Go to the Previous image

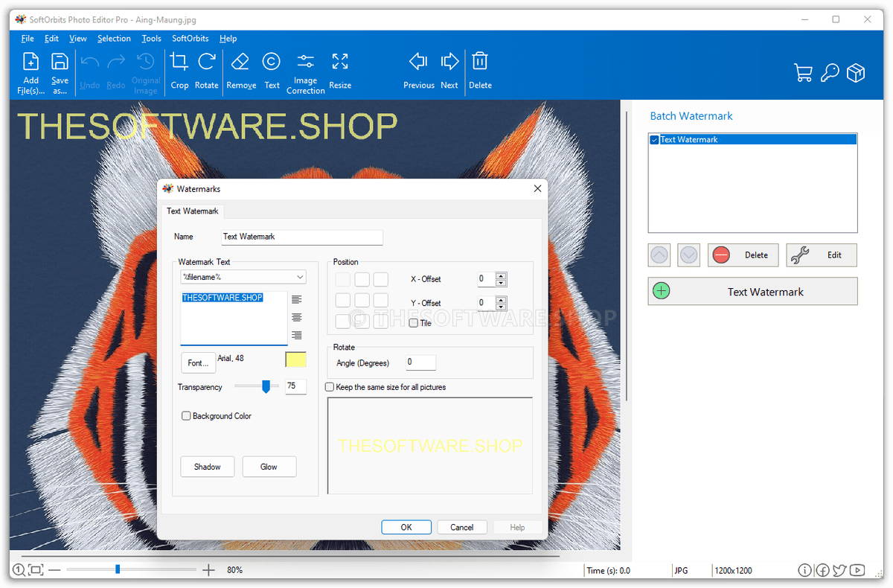tap(418, 71)
